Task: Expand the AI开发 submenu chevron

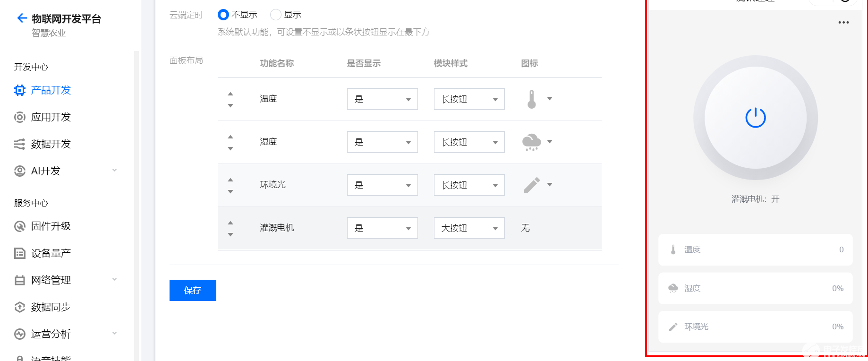Action: click(114, 170)
